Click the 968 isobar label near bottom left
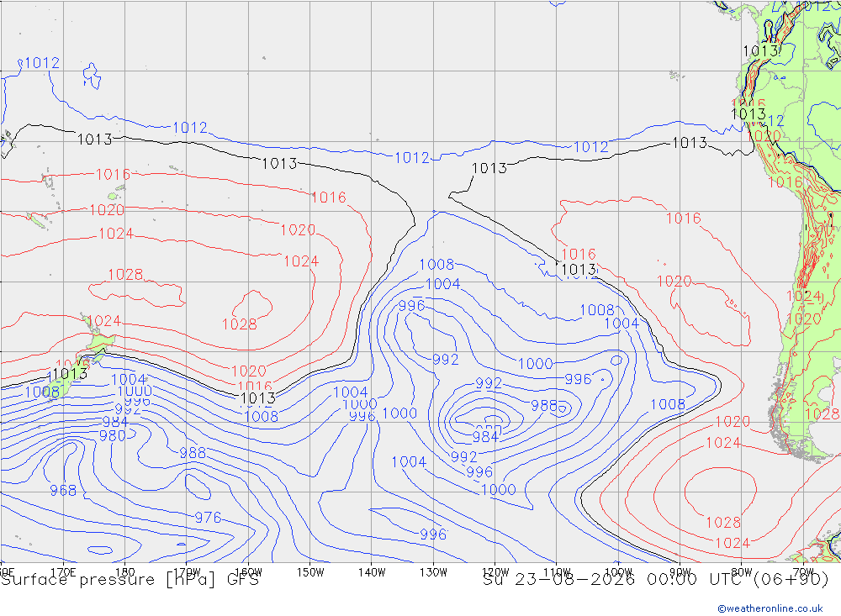 pos(63,491)
